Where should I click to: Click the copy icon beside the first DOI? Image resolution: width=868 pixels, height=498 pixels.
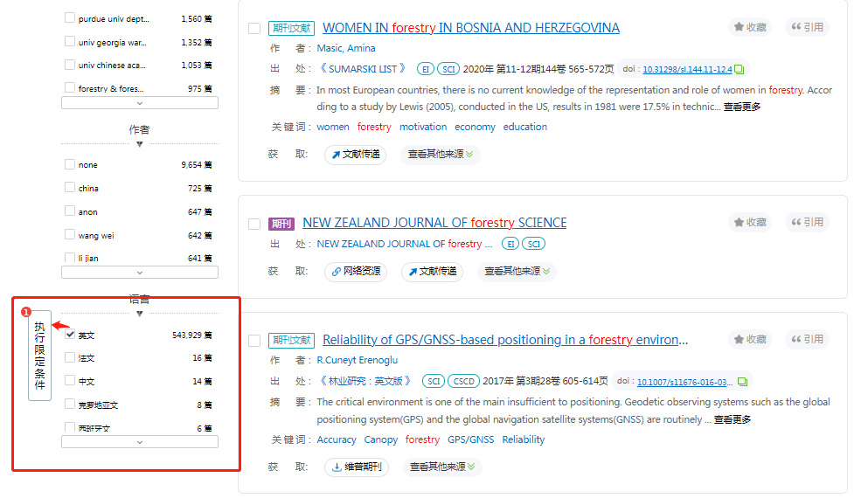pyautogui.click(x=740, y=70)
